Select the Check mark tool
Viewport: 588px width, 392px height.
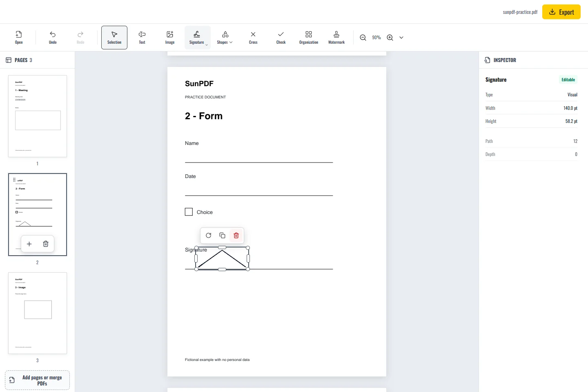pos(281,38)
